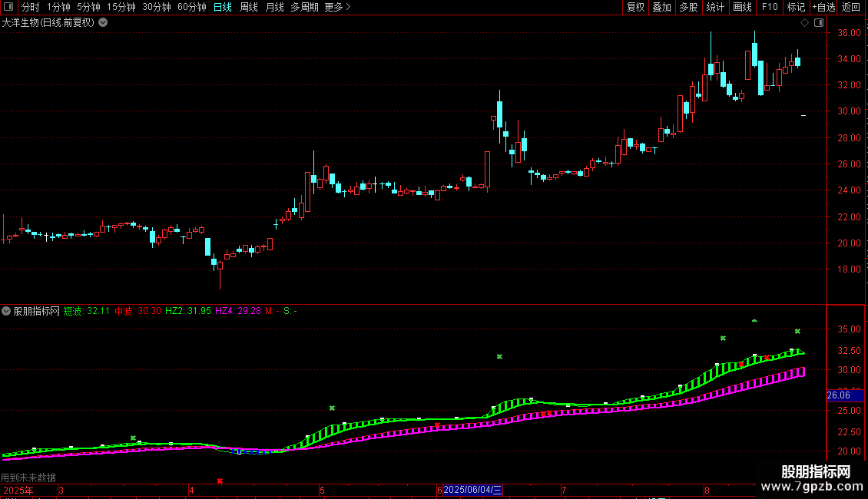Click the 2025年 label on time axis
This screenshot has width=868, height=499.
click(18, 490)
